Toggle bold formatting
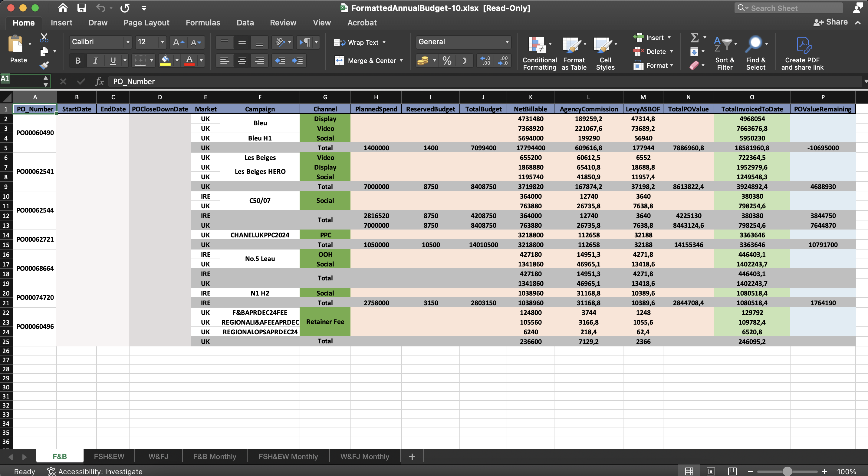Screen dimensions: 868x476 pos(77,61)
